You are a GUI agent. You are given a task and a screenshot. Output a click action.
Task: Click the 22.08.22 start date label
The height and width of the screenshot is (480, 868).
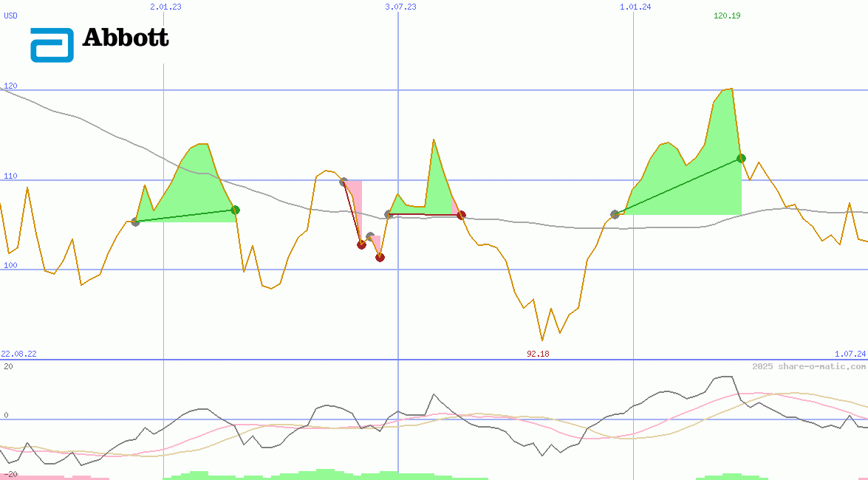coord(18,354)
